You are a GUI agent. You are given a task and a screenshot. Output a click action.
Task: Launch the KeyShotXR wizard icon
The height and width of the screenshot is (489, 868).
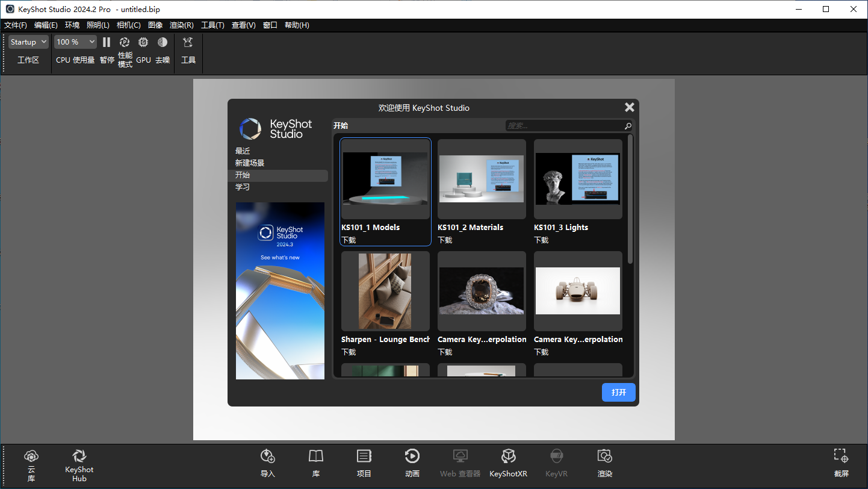click(x=509, y=463)
